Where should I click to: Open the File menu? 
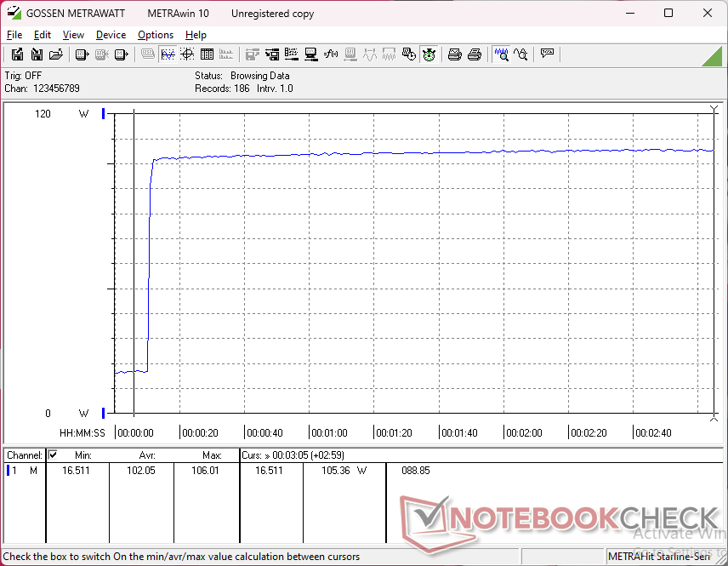pyautogui.click(x=14, y=35)
